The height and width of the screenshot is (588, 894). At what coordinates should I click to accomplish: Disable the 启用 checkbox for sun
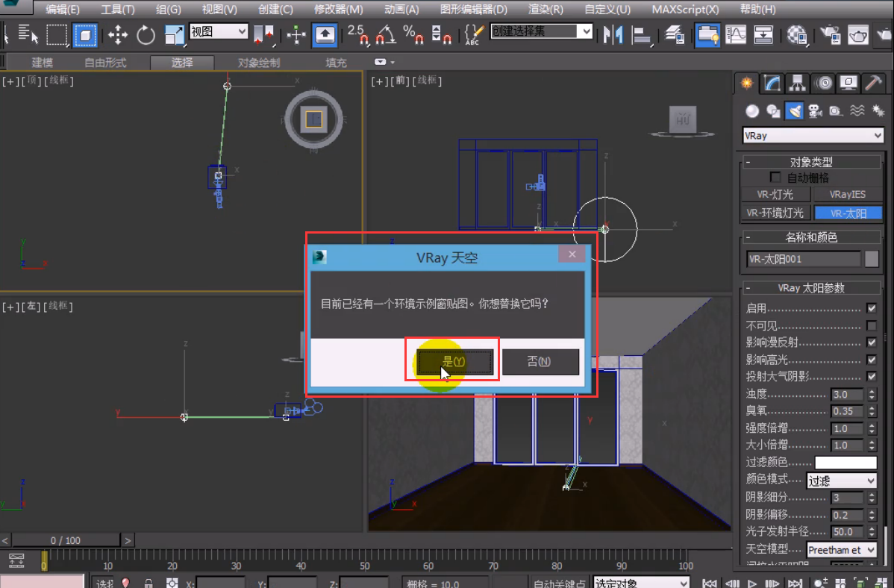[871, 308]
